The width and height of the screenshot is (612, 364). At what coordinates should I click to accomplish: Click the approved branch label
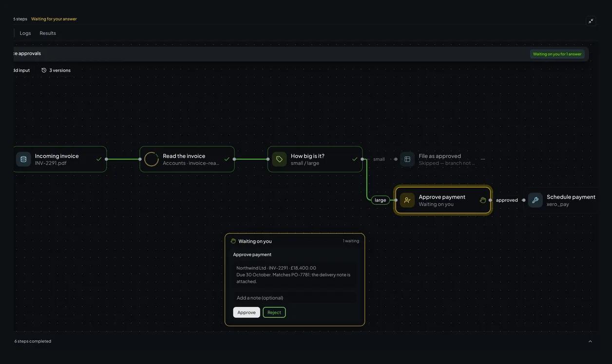(x=507, y=200)
